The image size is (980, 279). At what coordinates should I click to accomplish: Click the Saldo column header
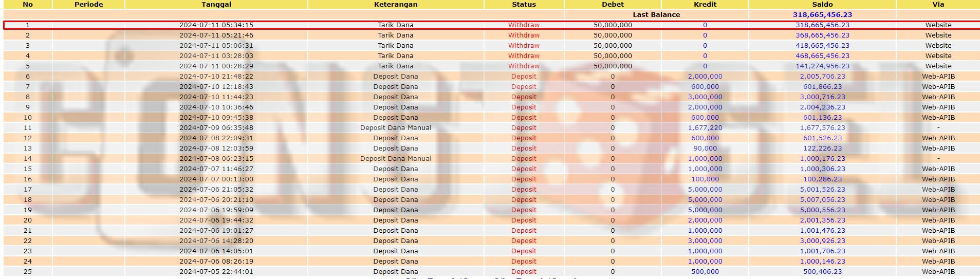click(822, 4)
